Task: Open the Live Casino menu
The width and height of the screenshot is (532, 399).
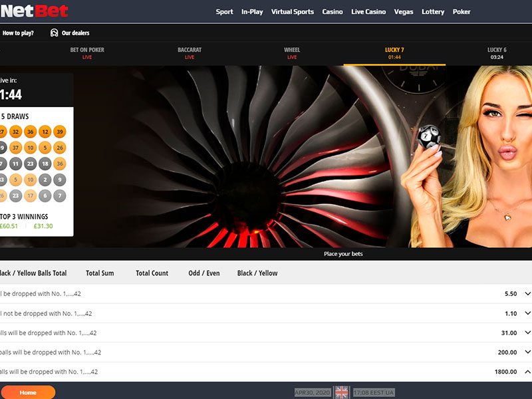Action: 368,12
